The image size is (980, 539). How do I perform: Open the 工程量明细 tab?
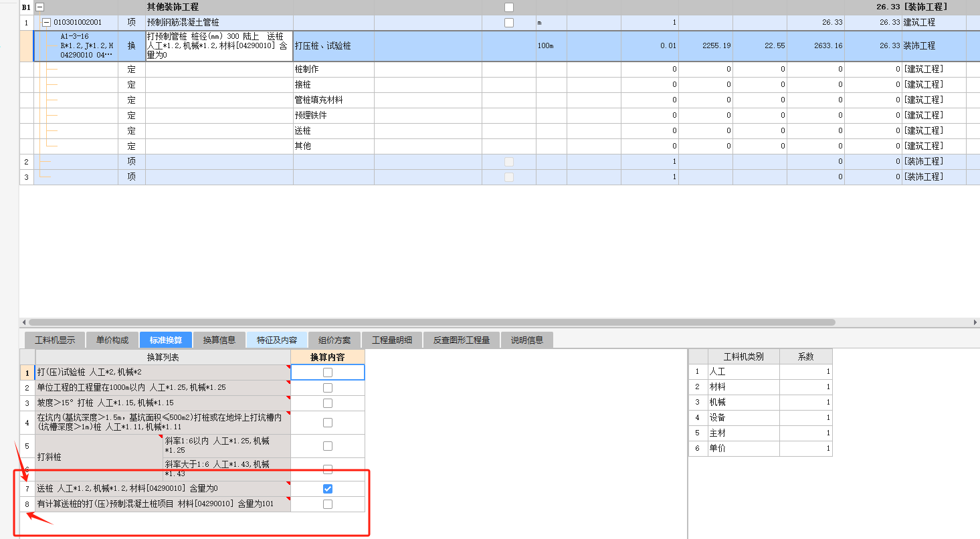(x=392, y=340)
